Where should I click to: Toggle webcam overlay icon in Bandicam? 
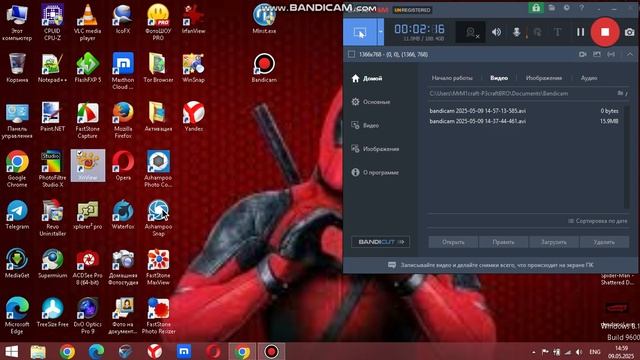(471, 32)
